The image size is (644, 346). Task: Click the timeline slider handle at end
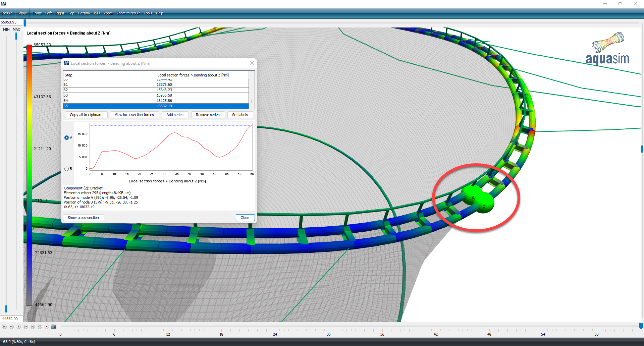click(641, 326)
